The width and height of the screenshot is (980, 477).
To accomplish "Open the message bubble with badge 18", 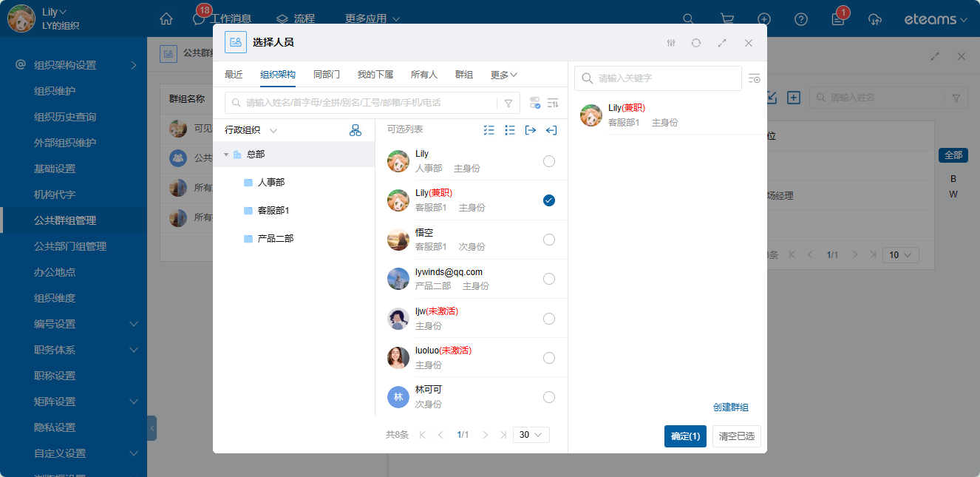I will (x=199, y=18).
